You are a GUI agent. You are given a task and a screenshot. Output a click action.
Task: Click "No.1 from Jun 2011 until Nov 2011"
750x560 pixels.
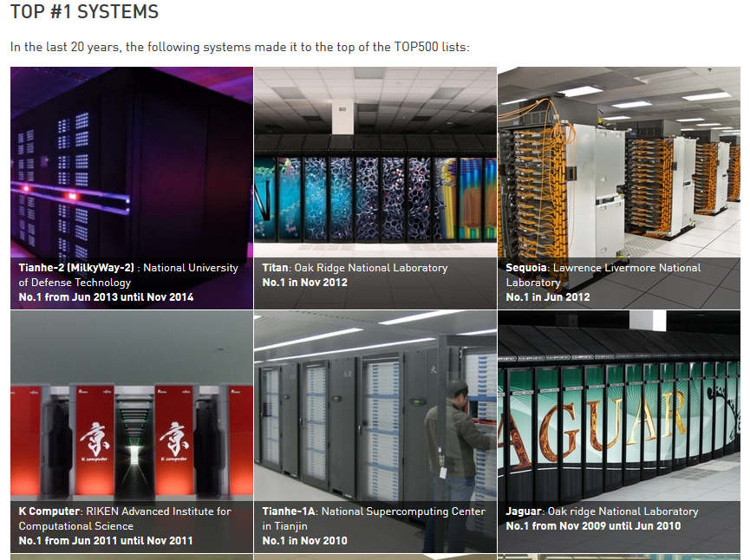click(106, 540)
